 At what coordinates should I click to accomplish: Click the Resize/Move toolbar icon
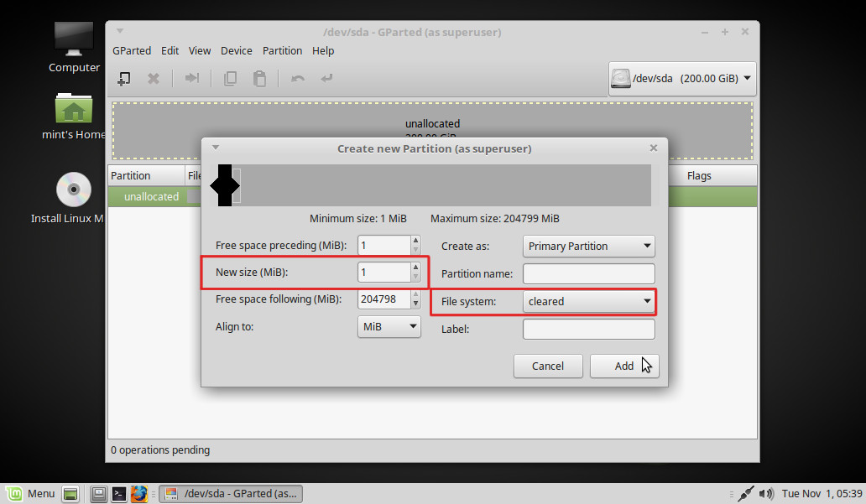pos(192,78)
